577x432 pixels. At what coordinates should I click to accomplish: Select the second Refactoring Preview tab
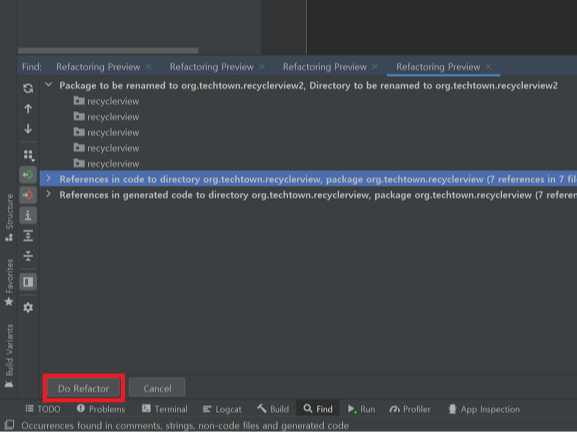(212, 67)
